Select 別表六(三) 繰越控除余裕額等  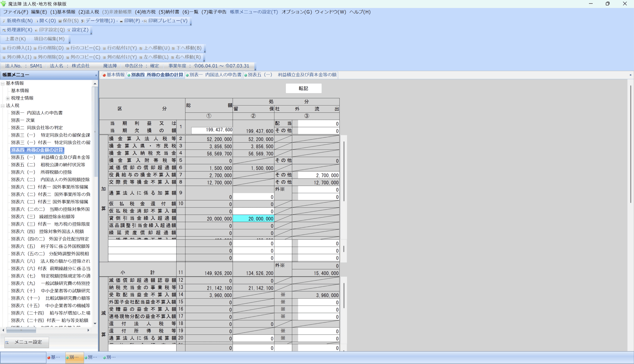pyautogui.click(x=43, y=217)
